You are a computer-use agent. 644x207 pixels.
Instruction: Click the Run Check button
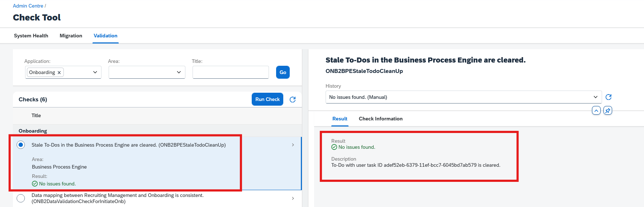[267, 99]
